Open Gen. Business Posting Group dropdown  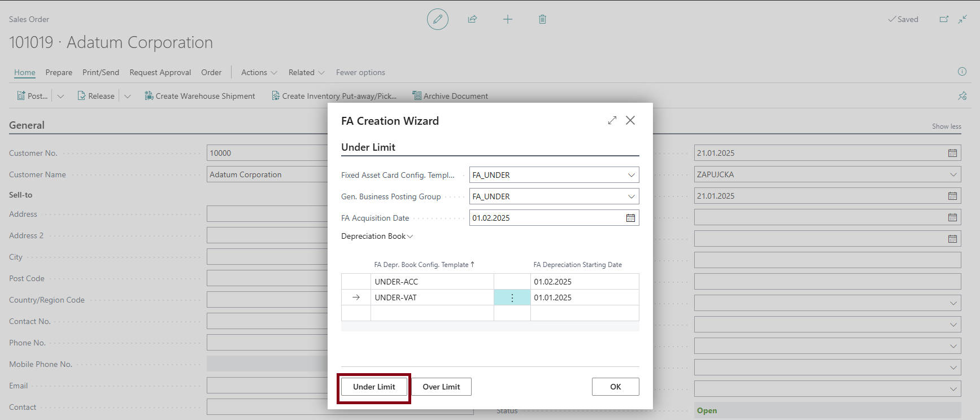[x=631, y=196]
